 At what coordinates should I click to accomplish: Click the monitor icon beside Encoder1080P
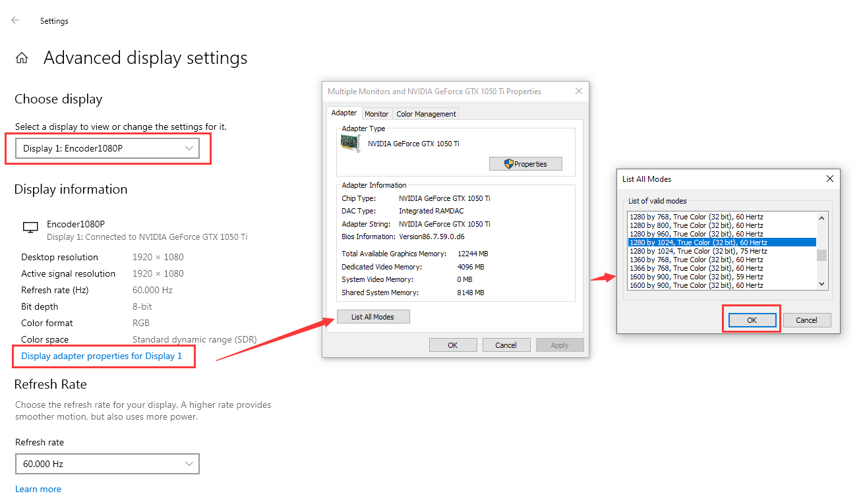pyautogui.click(x=30, y=227)
